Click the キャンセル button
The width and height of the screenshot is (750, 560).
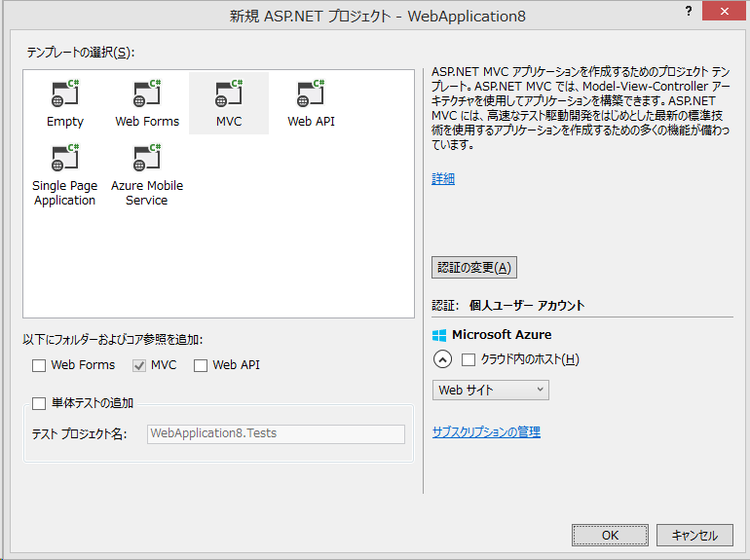694,535
